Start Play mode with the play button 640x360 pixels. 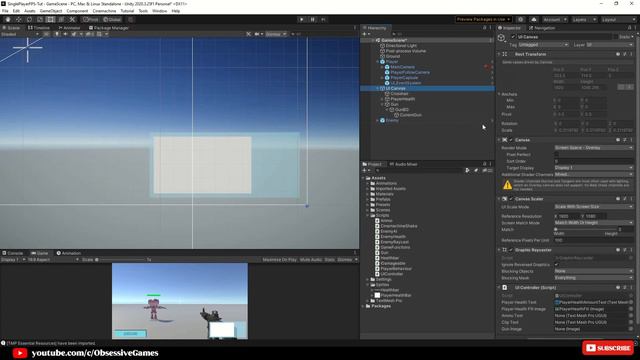(302, 20)
